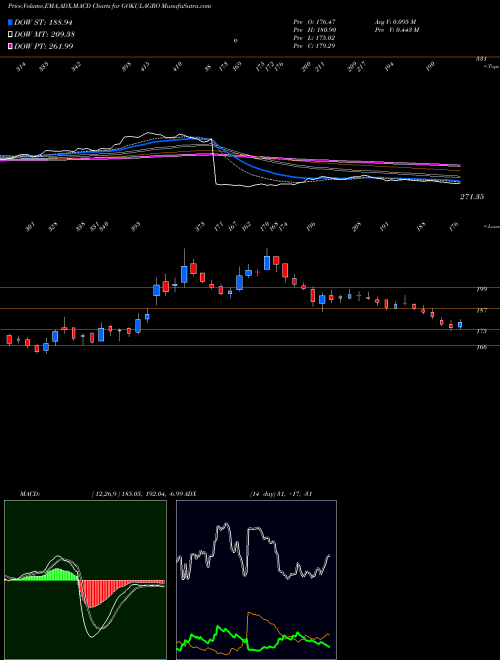Open the green MACD histogram panel
Screen dimensions: 500x660
pyautogui.click(x=85, y=580)
